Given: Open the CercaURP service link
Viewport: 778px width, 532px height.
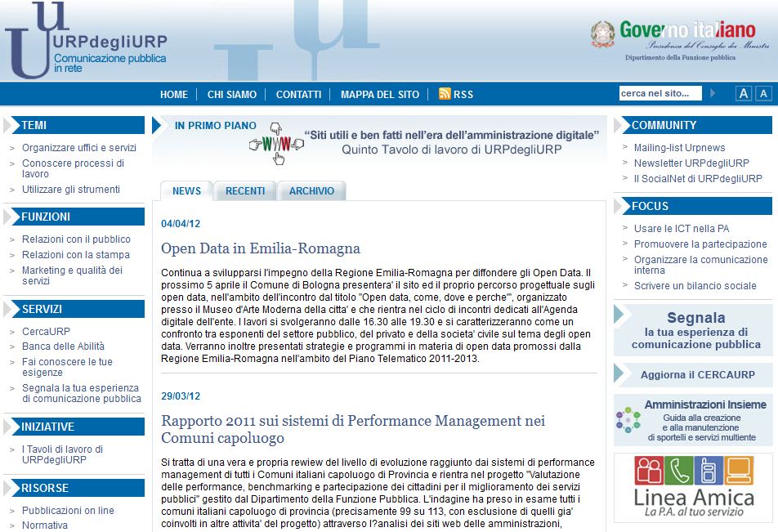Looking at the screenshot, I should click(46, 331).
